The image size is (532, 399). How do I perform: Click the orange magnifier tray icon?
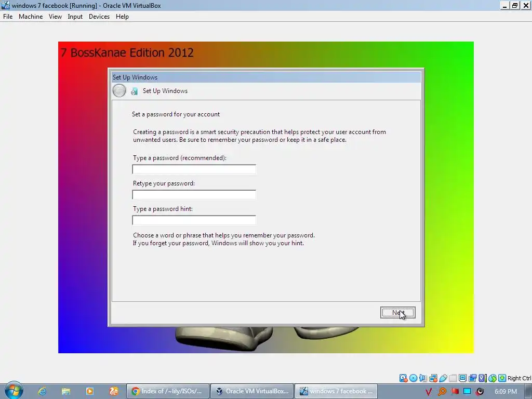pyautogui.click(x=442, y=392)
